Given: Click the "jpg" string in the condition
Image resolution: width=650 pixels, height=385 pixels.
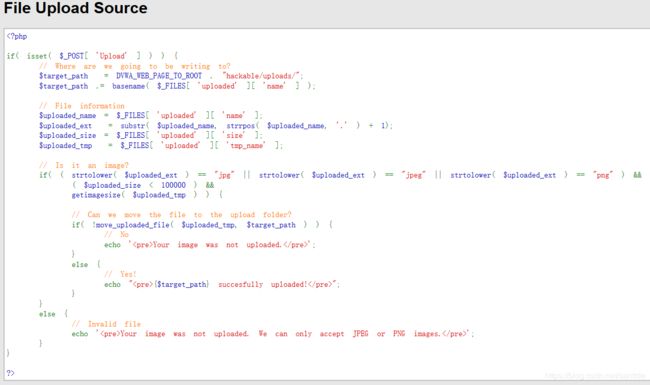Looking at the screenshot, I should 224,175.
